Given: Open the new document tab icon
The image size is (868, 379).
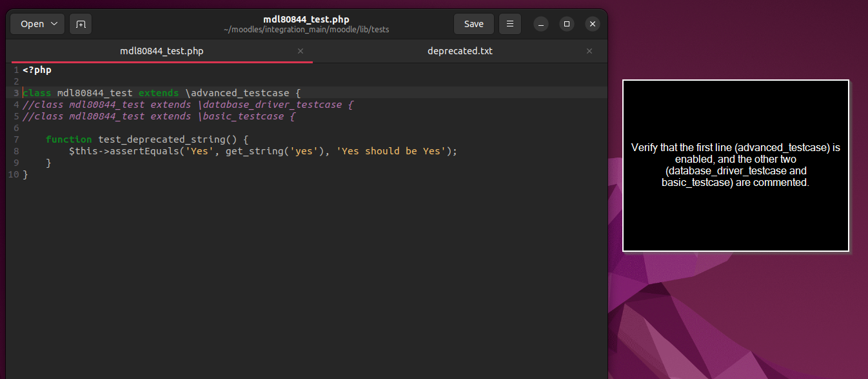Looking at the screenshot, I should click(81, 24).
